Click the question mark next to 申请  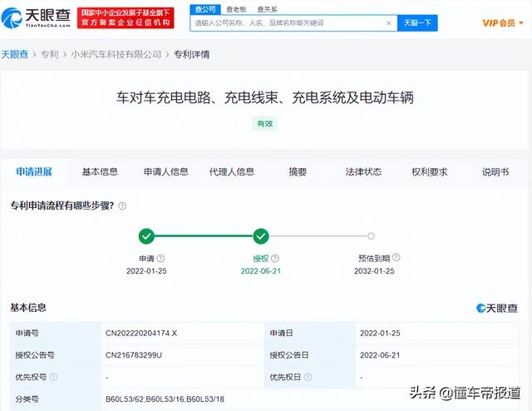tap(160, 259)
